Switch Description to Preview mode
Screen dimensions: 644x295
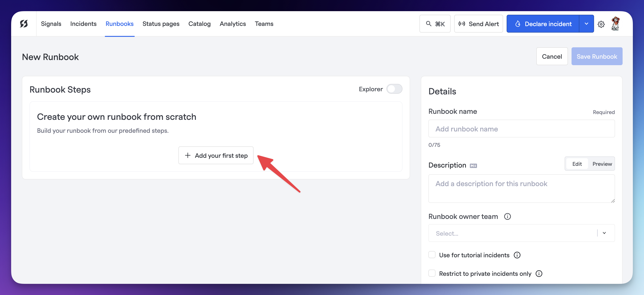pos(602,164)
